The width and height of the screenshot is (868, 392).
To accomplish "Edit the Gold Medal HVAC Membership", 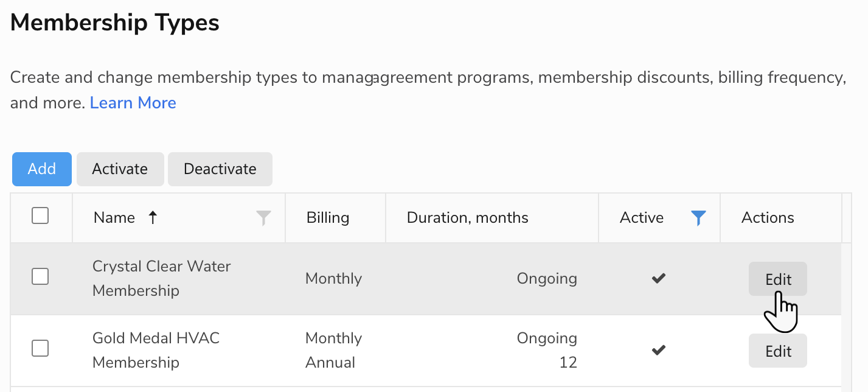I will (778, 351).
